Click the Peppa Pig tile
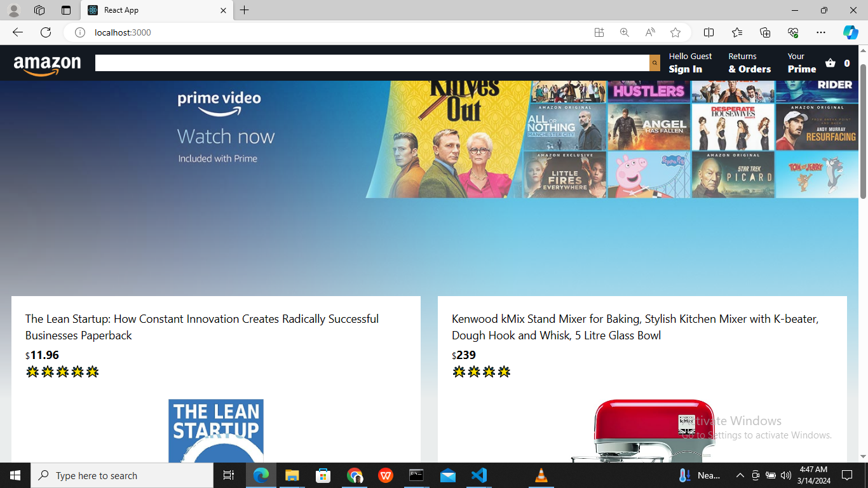The image size is (868, 488). tap(649, 175)
